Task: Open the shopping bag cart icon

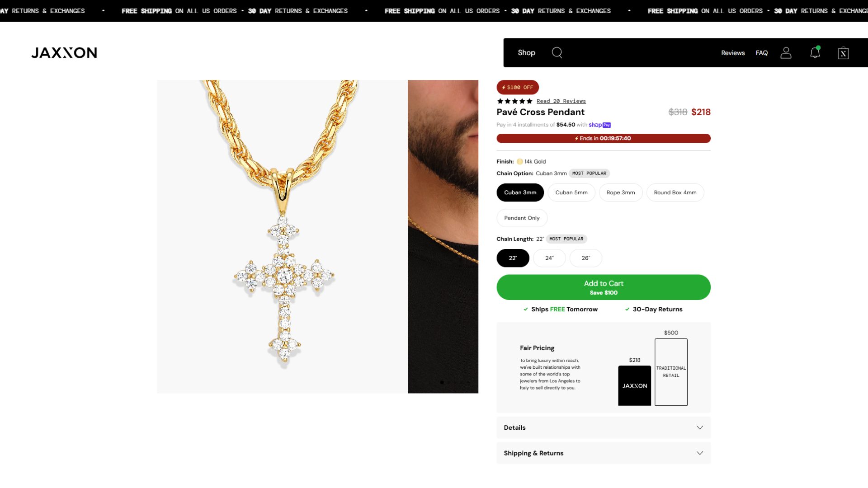Action: click(843, 53)
